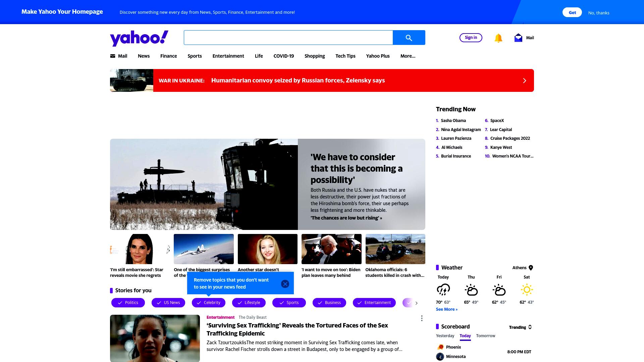This screenshot has height=362, width=644.
Task: Click trending topic Kanye West
Action: (501, 147)
